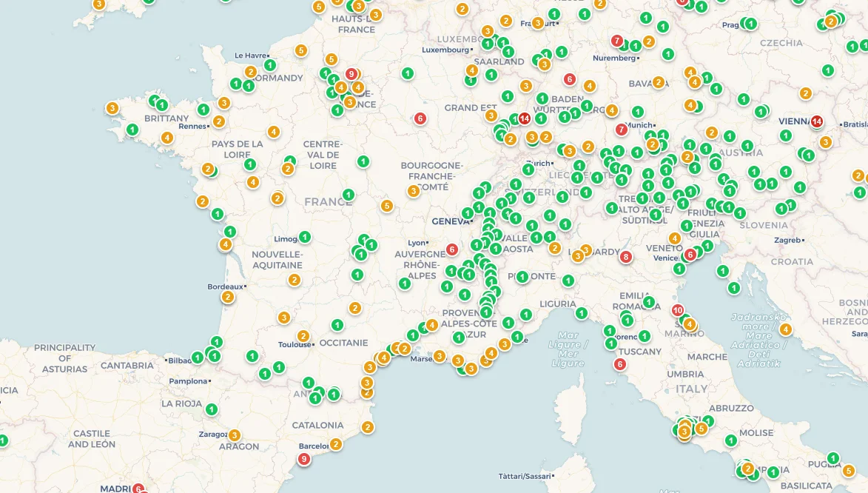868x493 pixels.
Task: Click the orange 2 marker below Bordeaux
Action: (x=227, y=297)
